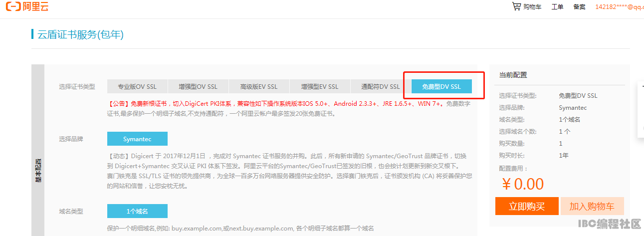Select the 增强型EV SSL certificate type
644x236 pixels.
pyautogui.click(x=320, y=86)
